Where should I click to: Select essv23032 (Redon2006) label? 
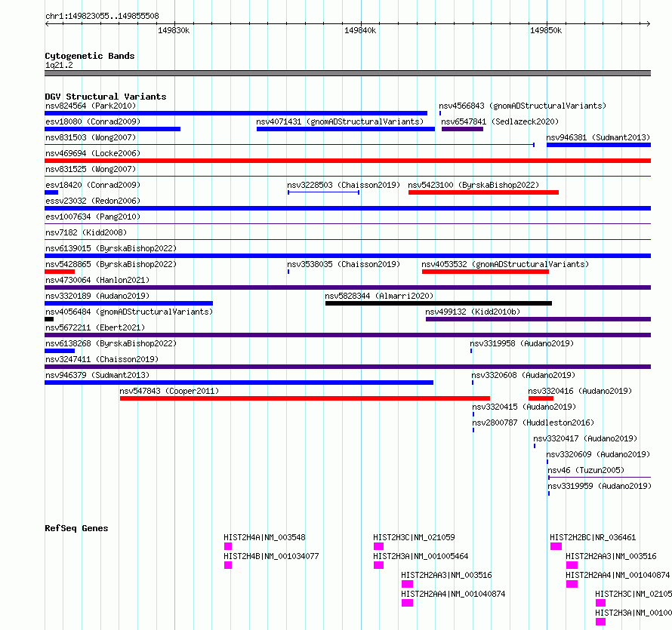coord(93,201)
